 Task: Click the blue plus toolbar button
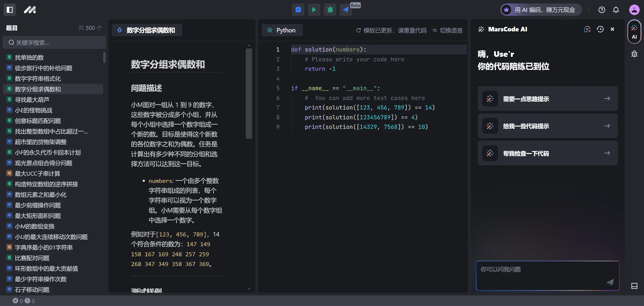[x=298, y=10]
